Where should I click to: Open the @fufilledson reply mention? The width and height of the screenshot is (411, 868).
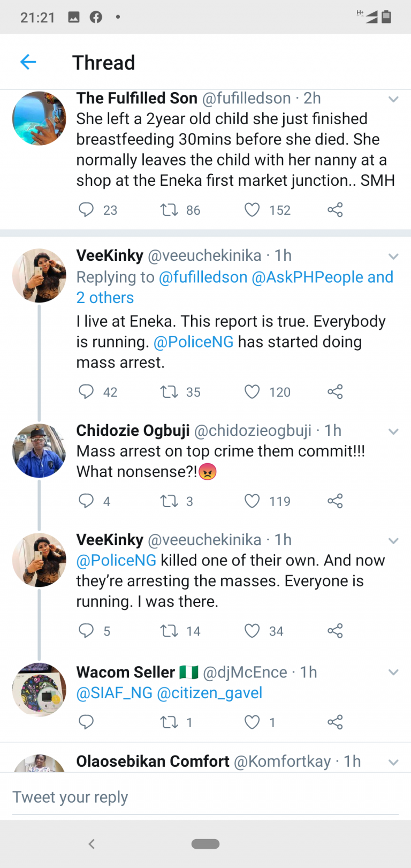pyautogui.click(x=203, y=277)
